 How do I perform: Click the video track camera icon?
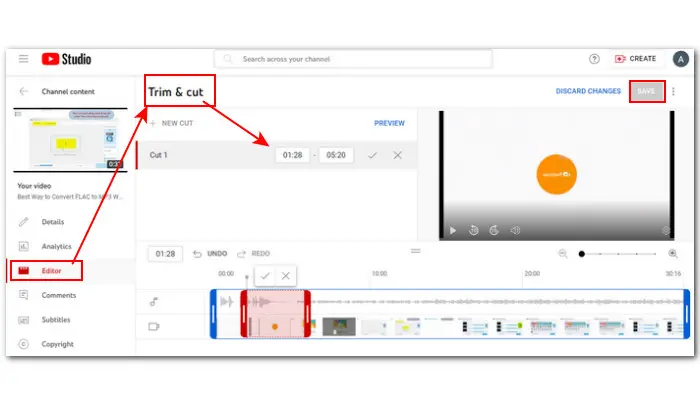[x=154, y=327]
